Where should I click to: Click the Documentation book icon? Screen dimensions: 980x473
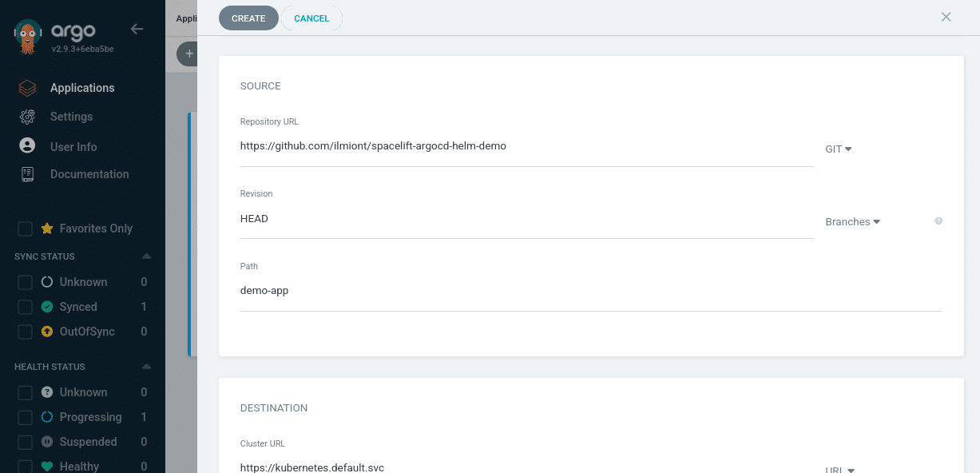(x=27, y=174)
